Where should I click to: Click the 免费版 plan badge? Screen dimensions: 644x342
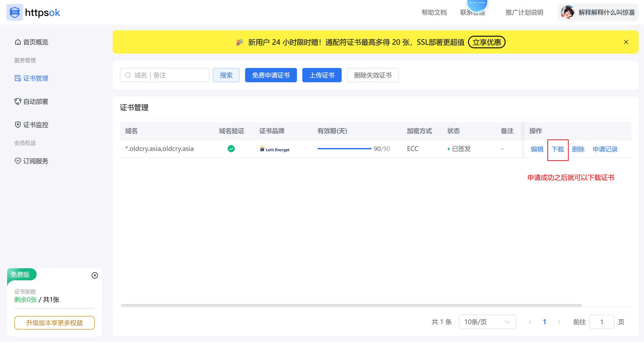click(x=22, y=274)
